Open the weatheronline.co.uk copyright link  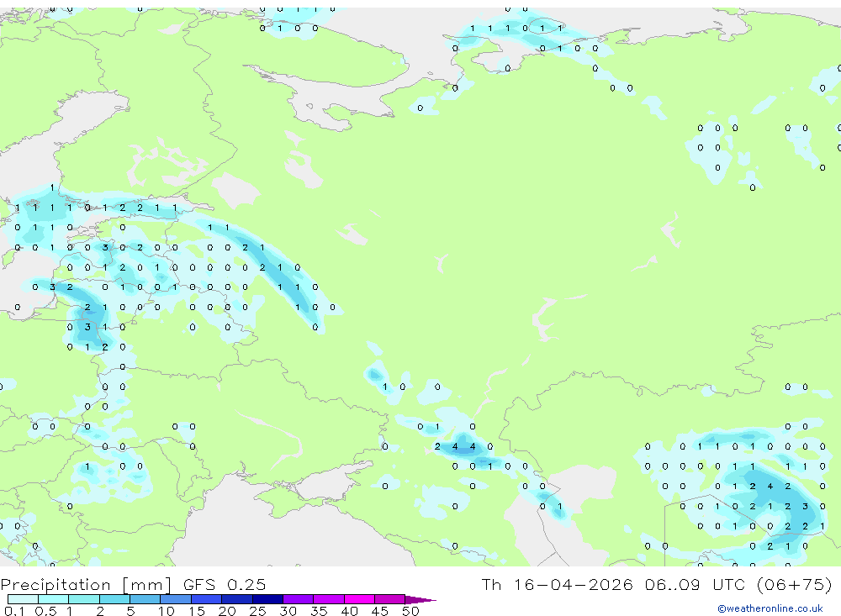[770, 608]
